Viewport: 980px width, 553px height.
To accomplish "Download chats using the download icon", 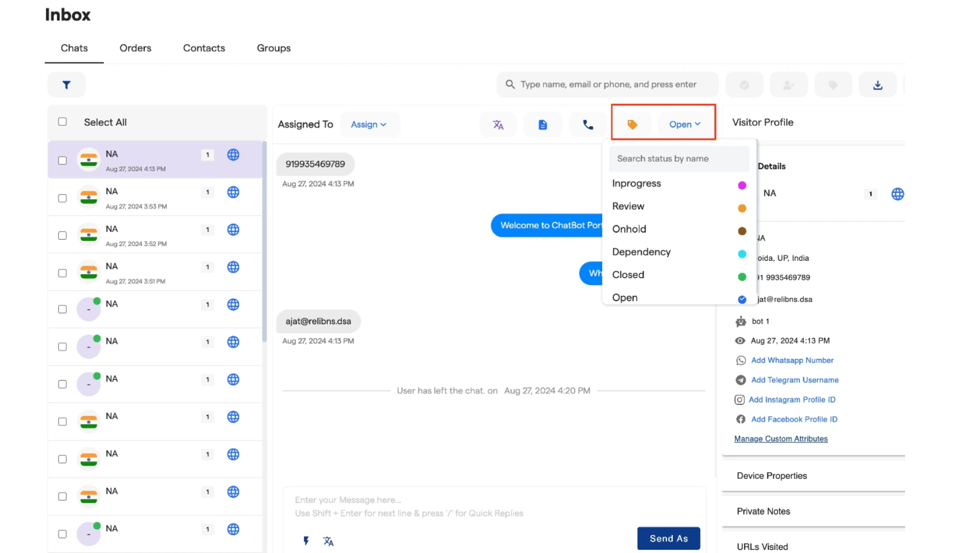I will tap(877, 85).
